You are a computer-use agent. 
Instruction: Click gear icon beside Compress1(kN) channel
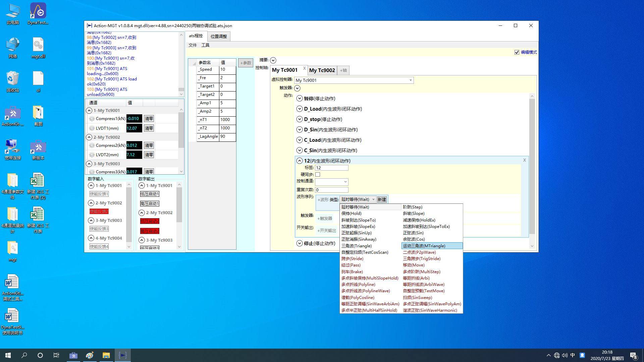92,119
